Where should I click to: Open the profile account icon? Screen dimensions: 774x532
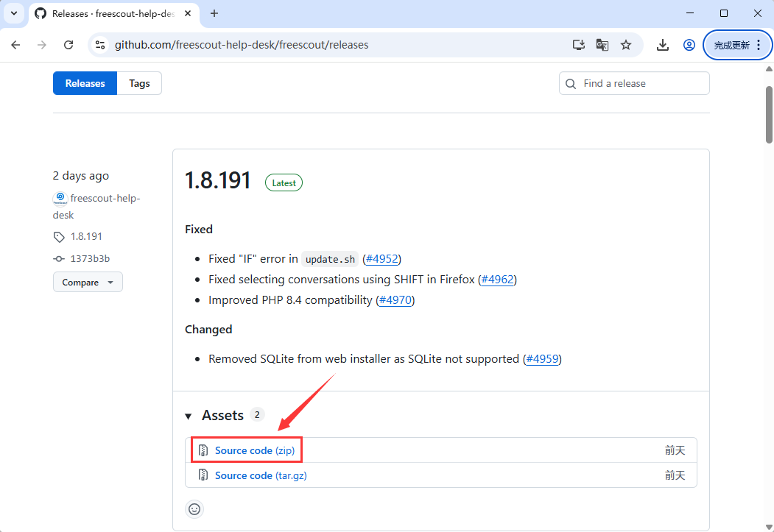[x=689, y=45]
